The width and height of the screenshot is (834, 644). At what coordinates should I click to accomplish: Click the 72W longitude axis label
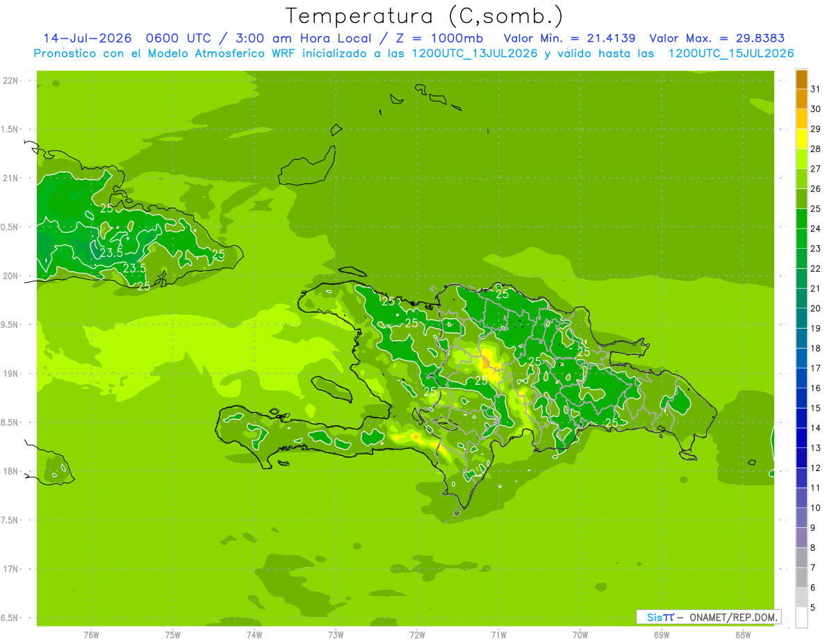pos(417,634)
